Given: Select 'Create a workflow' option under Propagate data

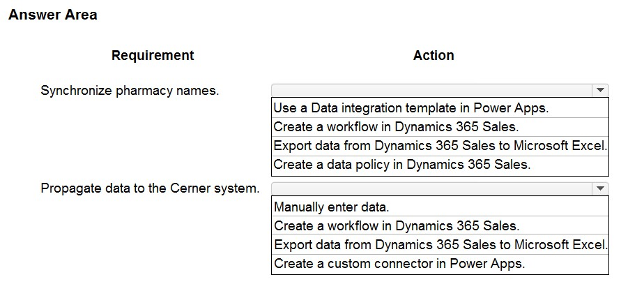Looking at the screenshot, I should pos(396,226).
